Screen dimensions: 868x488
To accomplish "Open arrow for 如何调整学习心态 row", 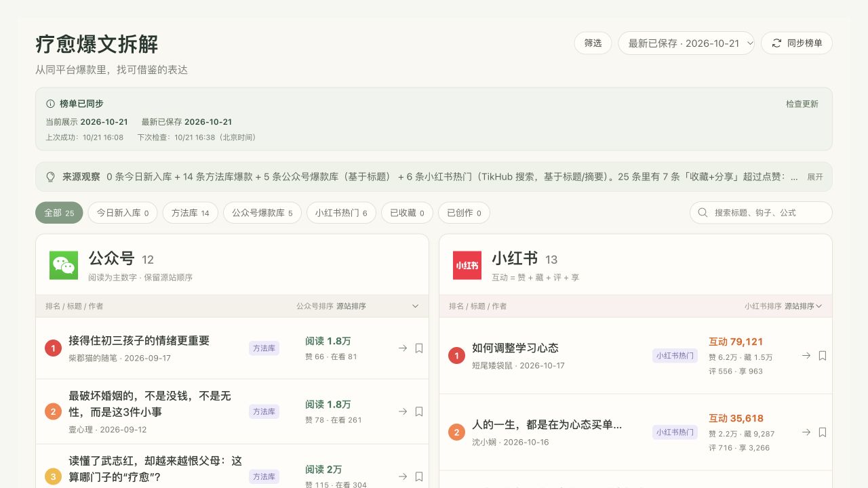I will [806, 355].
